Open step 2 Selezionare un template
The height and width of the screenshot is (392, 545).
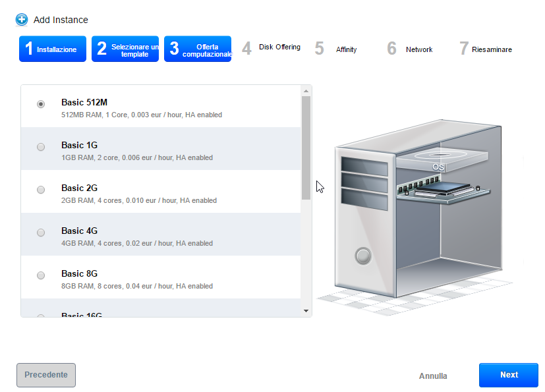coord(125,49)
